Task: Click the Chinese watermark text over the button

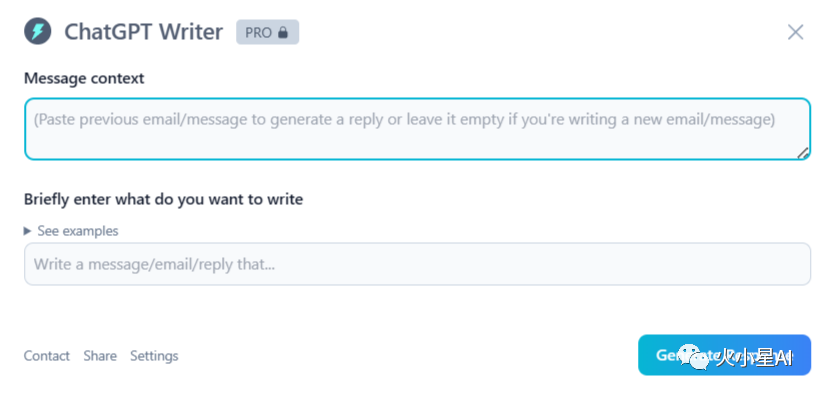Action: coord(754,358)
